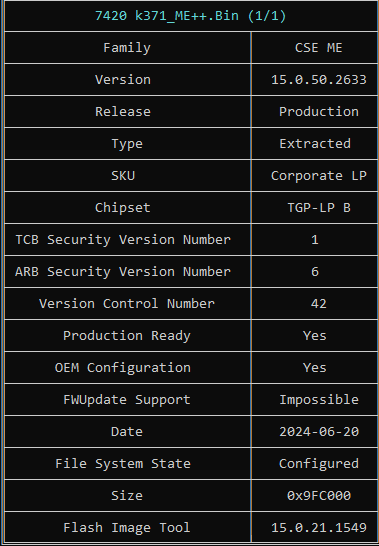The image size is (379, 546).
Task: Select the FWUpdate Support label
Action: point(127,400)
